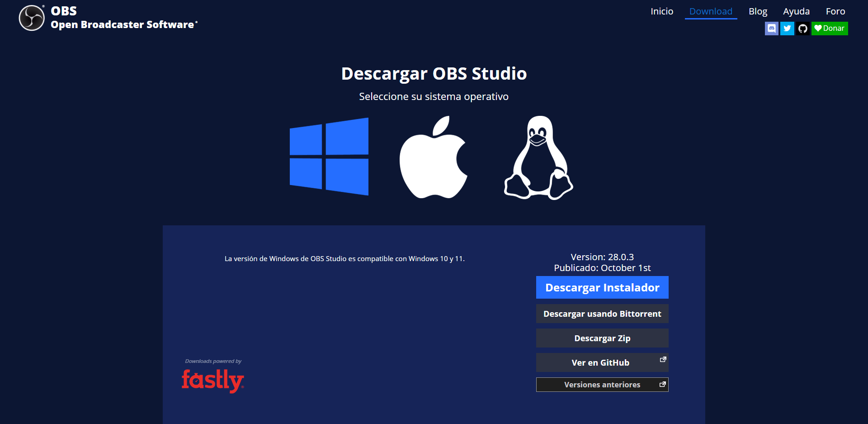Screen dimensions: 868x424
Task: Click the OBS logo in the header
Action: click(x=31, y=18)
